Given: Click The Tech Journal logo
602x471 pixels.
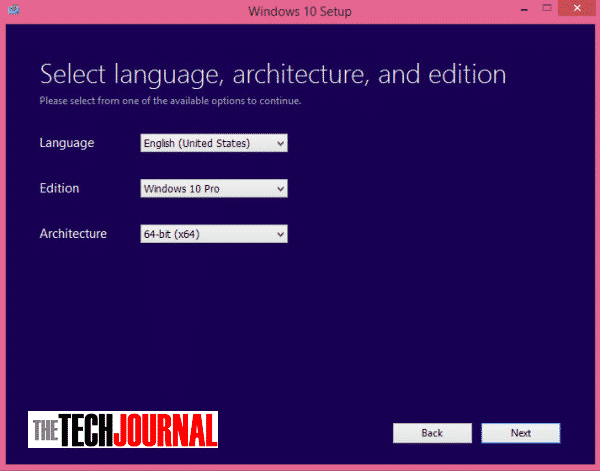Looking at the screenshot, I should tap(123, 430).
